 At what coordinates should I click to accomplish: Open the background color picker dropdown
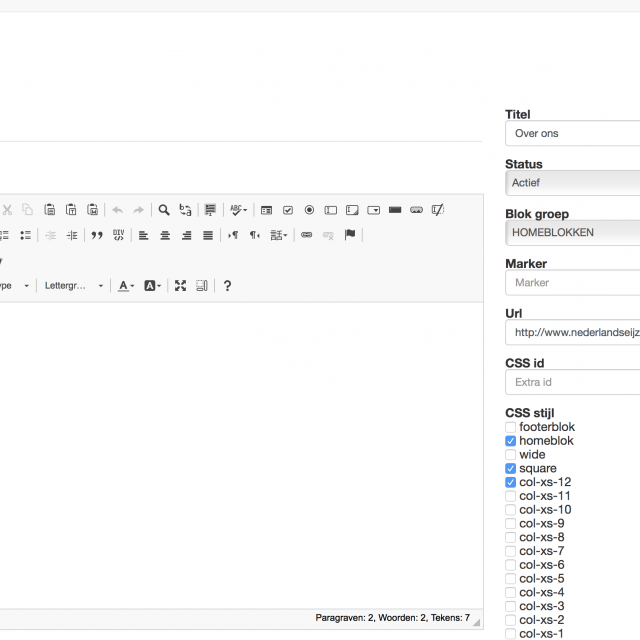tap(152, 286)
